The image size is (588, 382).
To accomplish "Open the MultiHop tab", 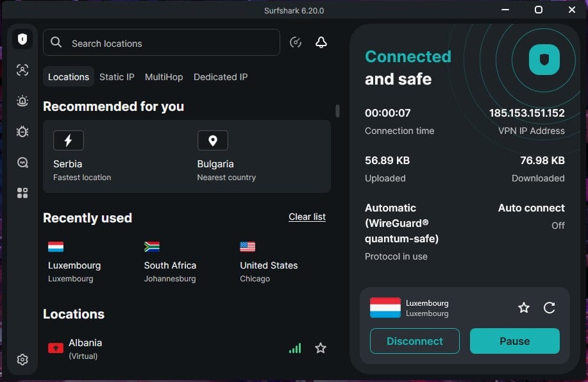I will point(164,77).
